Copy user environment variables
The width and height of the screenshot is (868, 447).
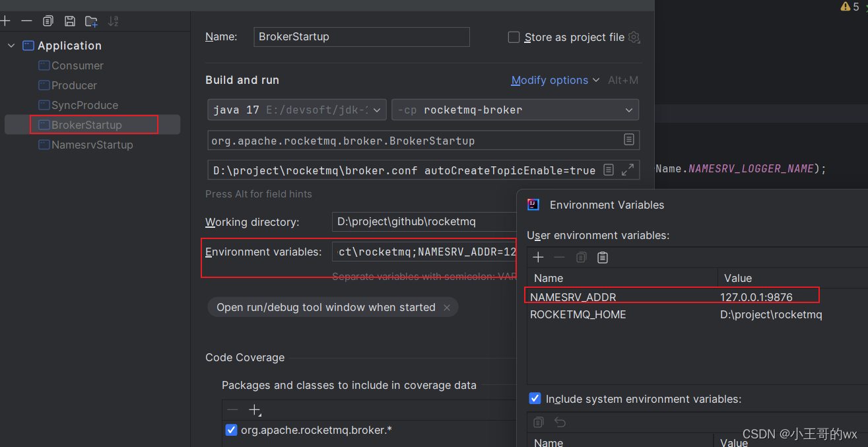coord(581,258)
